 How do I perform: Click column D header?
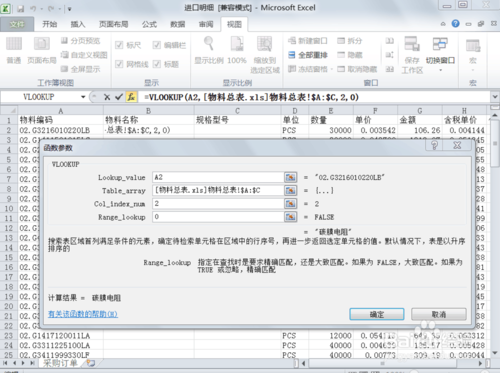click(295, 110)
